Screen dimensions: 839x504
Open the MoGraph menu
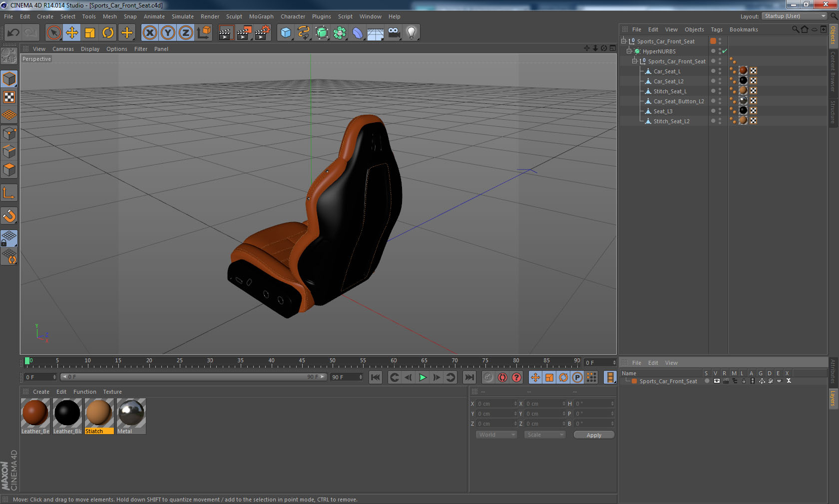coord(261,16)
